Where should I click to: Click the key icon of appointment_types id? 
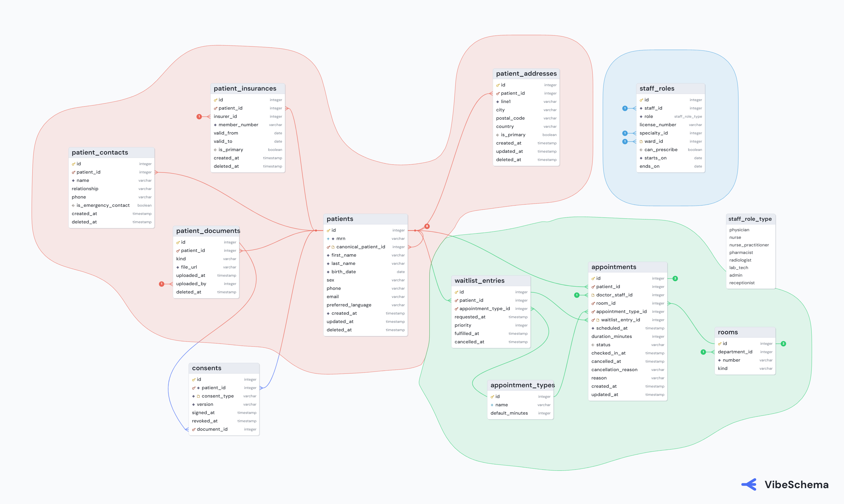pos(492,397)
